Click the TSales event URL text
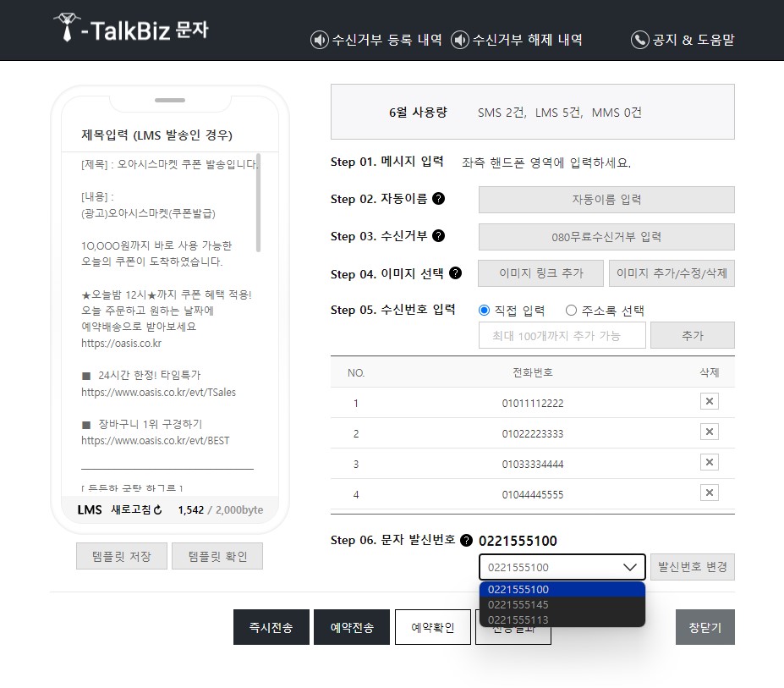784x688 pixels. [x=158, y=393]
